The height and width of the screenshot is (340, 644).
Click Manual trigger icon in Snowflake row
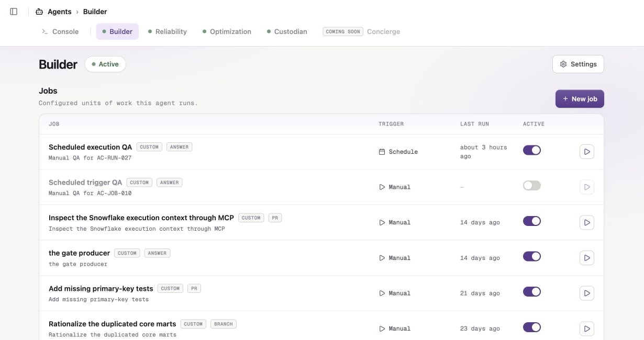pyautogui.click(x=382, y=222)
